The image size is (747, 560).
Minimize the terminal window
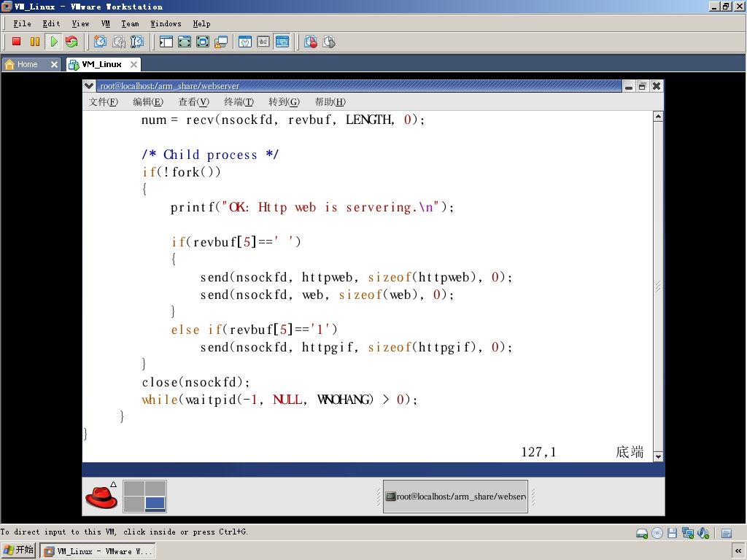coord(629,86)
